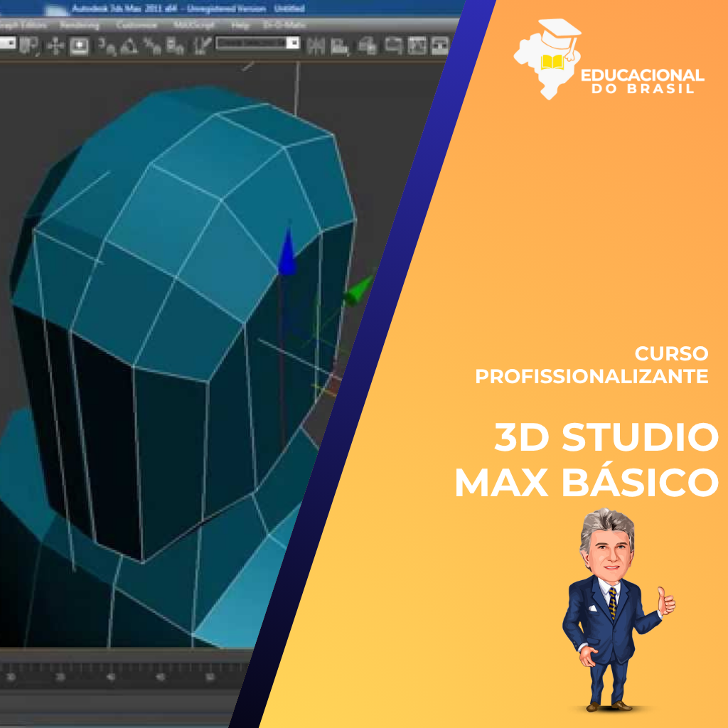Open the Curve Editor from toolbar
The width and height of the screenshot is (728, 728).
click(417, 45)
